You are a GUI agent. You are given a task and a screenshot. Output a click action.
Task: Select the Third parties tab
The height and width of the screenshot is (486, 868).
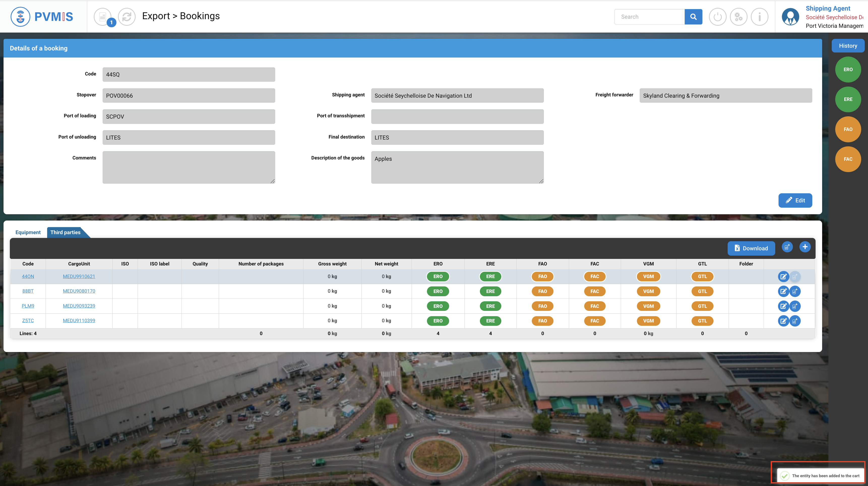(65, 232)
